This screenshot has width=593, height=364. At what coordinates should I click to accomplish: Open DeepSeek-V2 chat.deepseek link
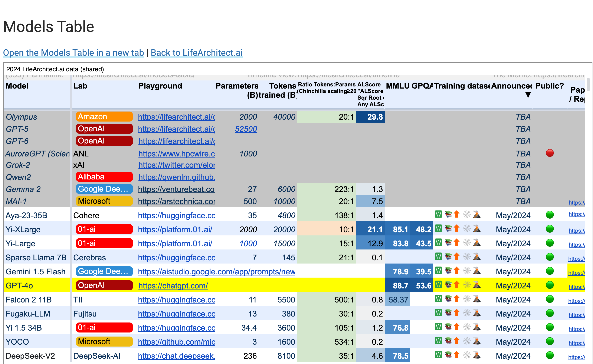[x=176, y=356]
